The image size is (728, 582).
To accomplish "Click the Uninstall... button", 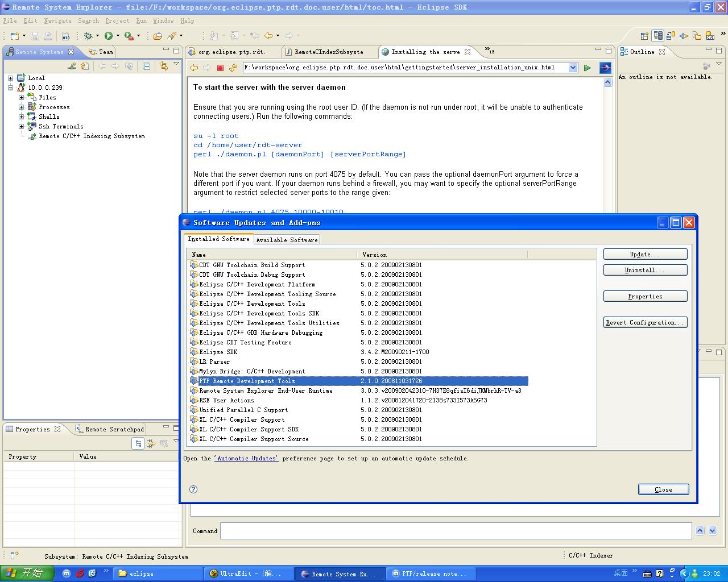I will 645,270.
